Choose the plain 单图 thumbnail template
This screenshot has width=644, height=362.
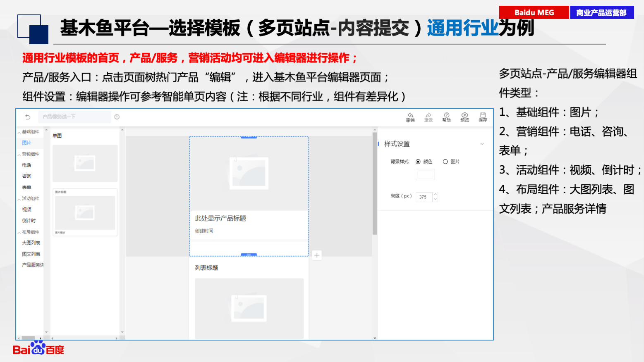pos(85,163)
